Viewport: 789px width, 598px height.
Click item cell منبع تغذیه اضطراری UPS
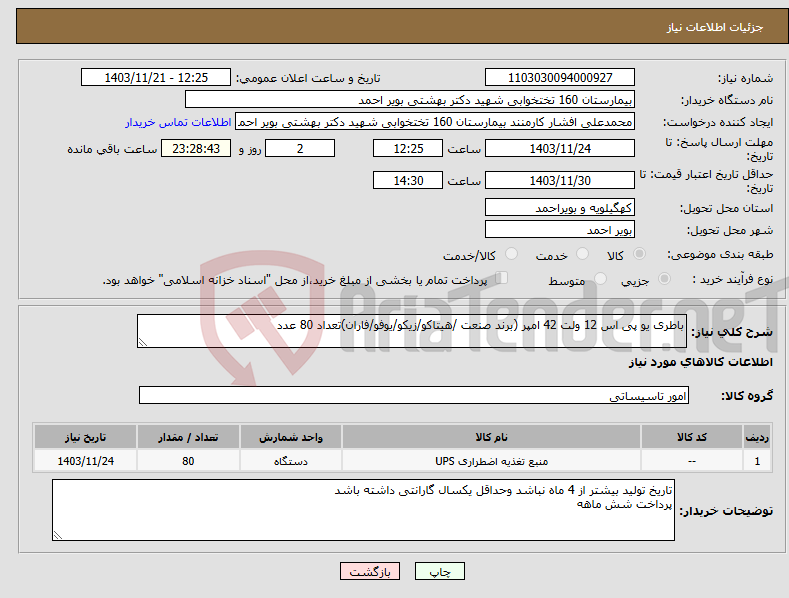(491, 461)
